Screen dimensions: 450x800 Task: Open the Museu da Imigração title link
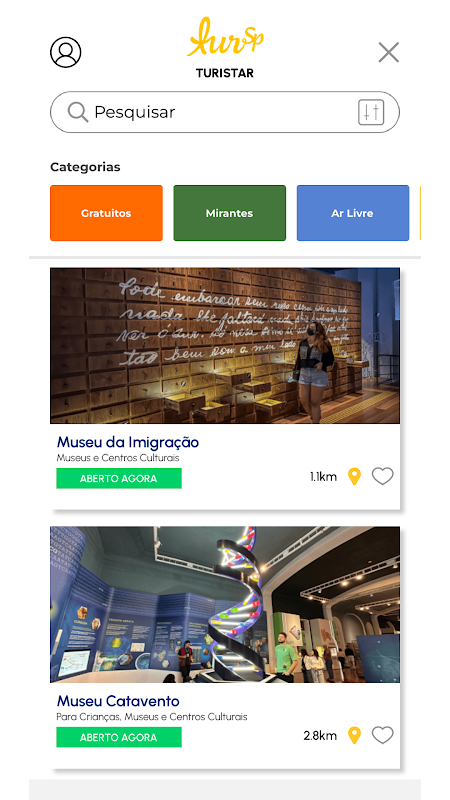pyautogui.click(x=128, y=442)
